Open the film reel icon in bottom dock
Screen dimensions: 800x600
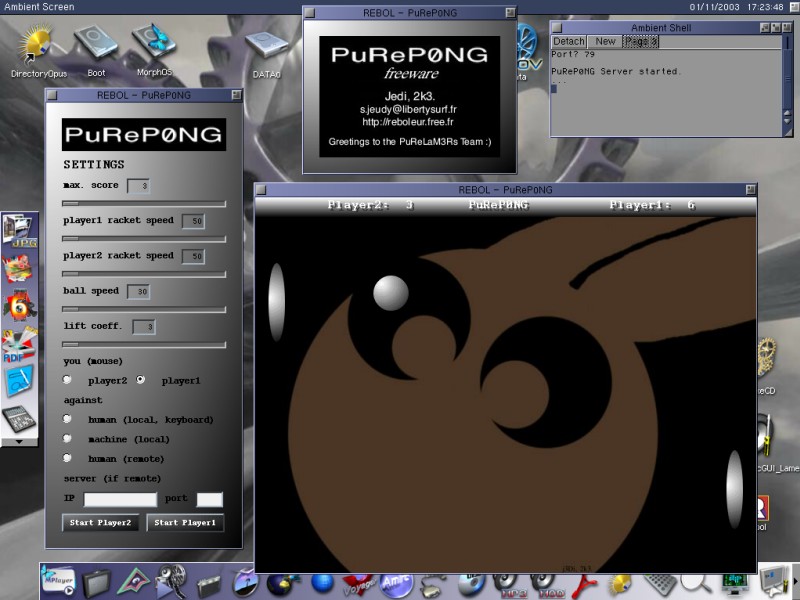click(x=171, y=582)
